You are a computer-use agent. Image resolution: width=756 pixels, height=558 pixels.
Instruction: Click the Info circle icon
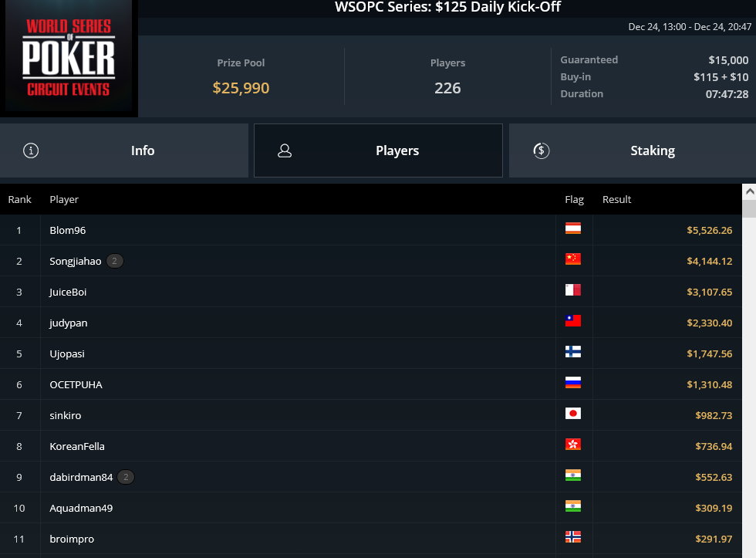(31, 150)
